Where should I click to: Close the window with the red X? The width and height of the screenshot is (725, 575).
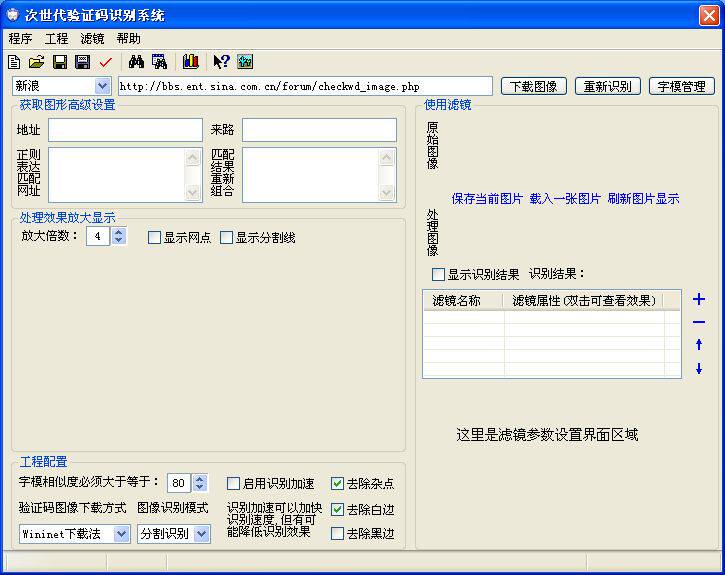coord(709,15)
